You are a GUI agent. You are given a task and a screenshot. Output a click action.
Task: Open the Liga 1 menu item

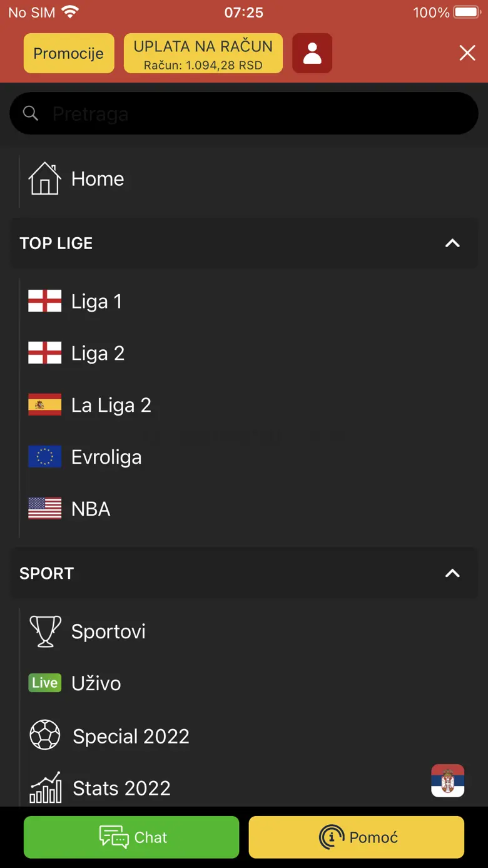(x=96, y=302)
